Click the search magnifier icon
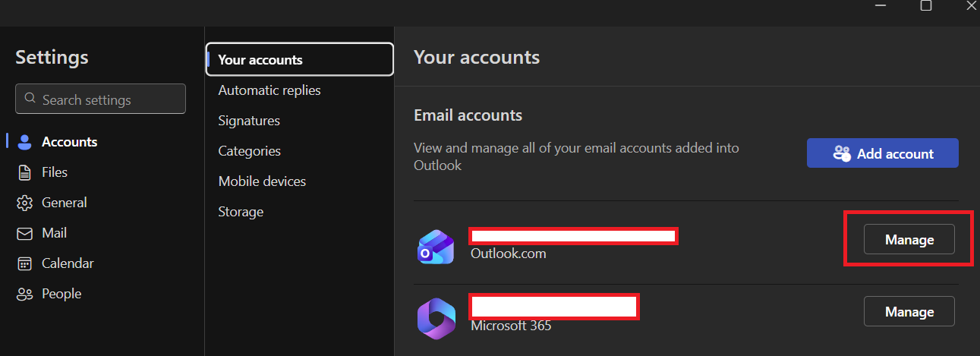This screenshot has width=980, height=356. [x=30, y=99]
